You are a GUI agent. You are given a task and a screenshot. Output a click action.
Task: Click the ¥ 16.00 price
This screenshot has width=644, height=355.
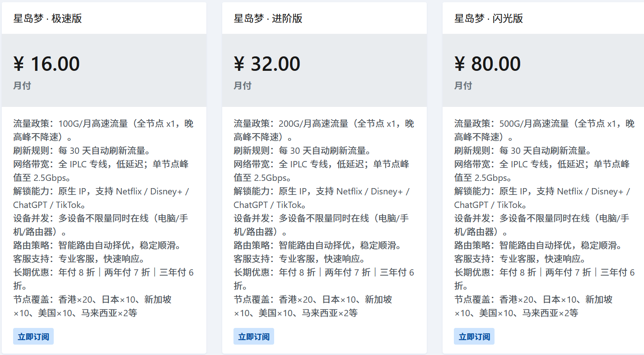point(47,64)
